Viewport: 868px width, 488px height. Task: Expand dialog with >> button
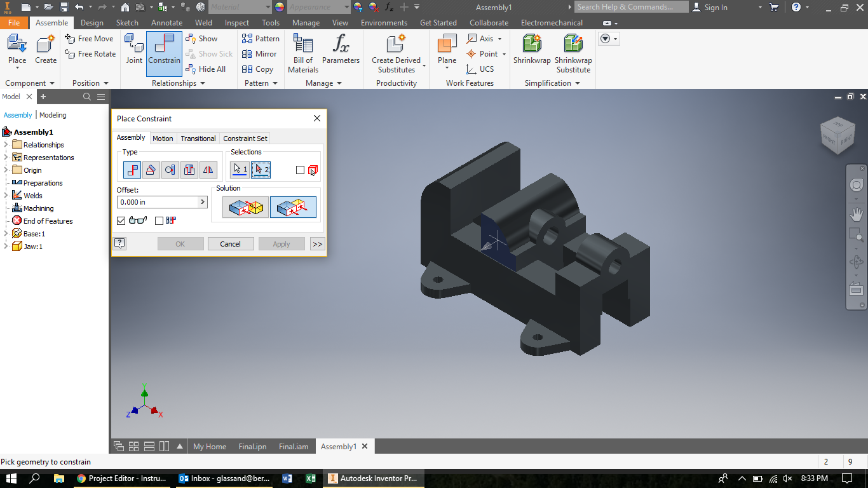tap(317, 243)
